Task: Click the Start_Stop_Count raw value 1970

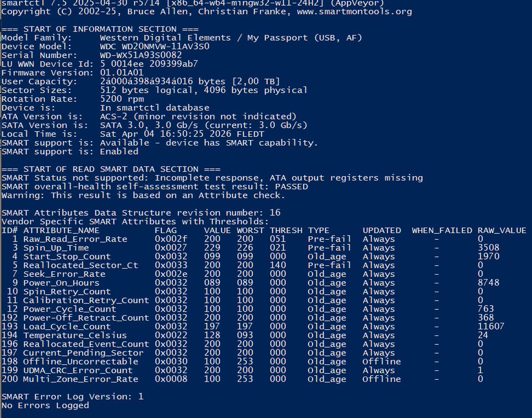Action: [488, 256]
